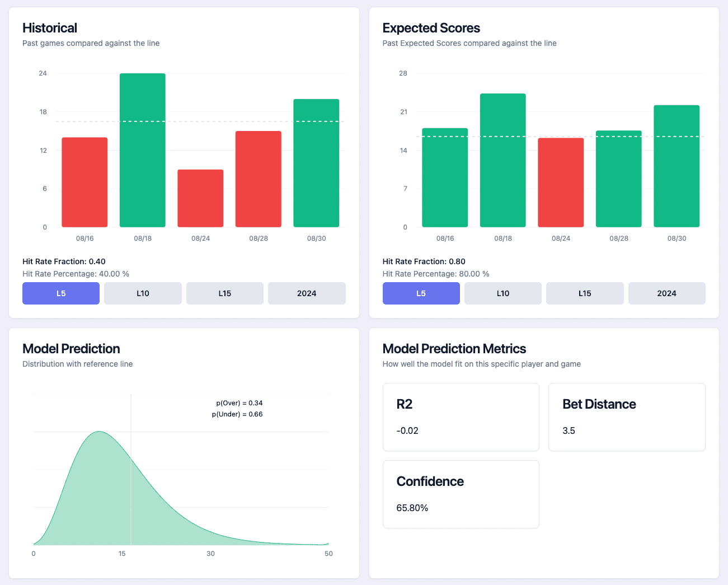Select L5 range in Expected Scores card
This screenshot has height=585, width=728.
pos(421,293)
